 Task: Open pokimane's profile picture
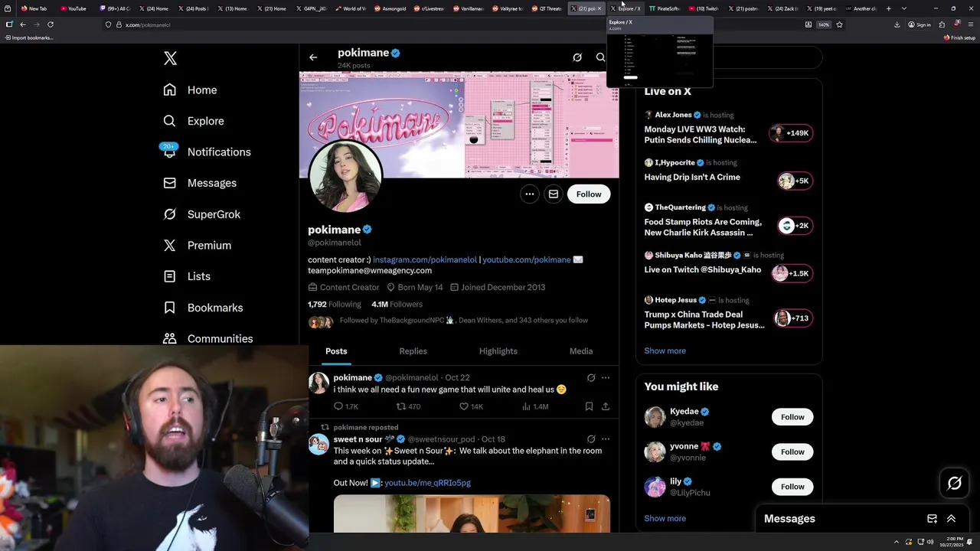point(345,176)
